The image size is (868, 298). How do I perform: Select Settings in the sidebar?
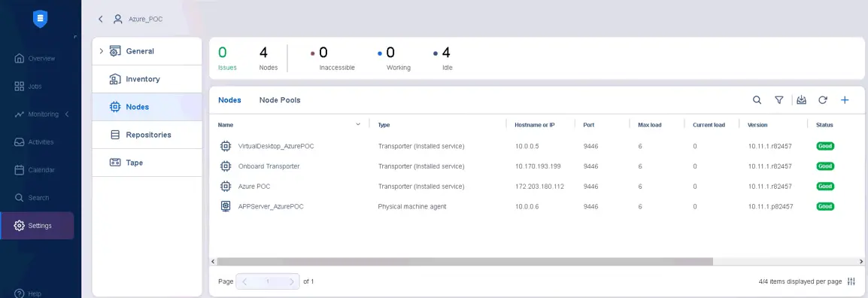(37, 226)
